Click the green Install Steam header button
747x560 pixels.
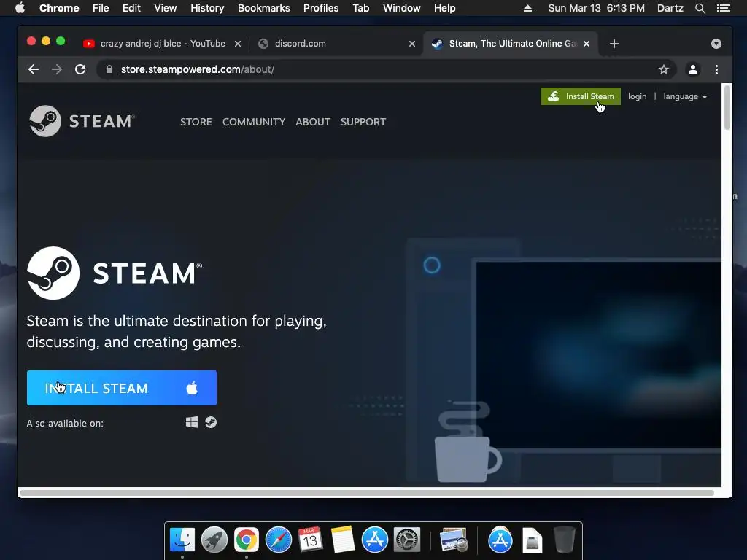click(x=580, y=96)
